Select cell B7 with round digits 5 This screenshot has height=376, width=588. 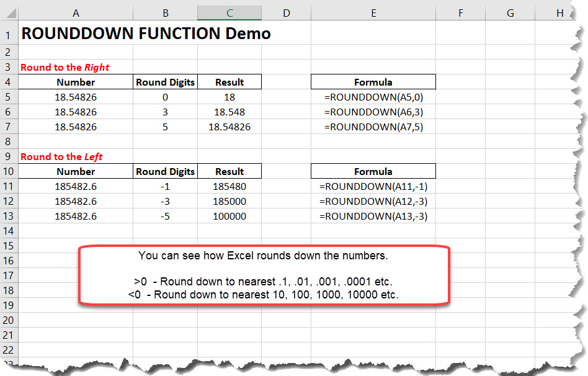[166, 127]
